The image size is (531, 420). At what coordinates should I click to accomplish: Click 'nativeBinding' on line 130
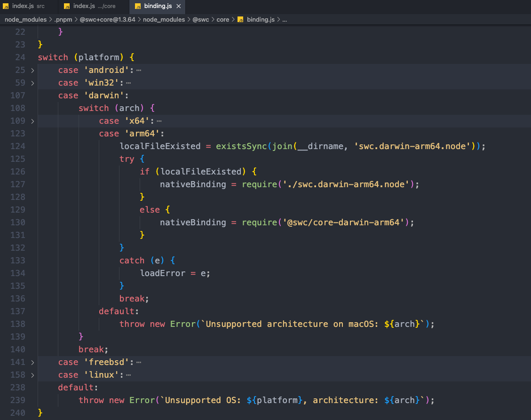click(193, 222)
